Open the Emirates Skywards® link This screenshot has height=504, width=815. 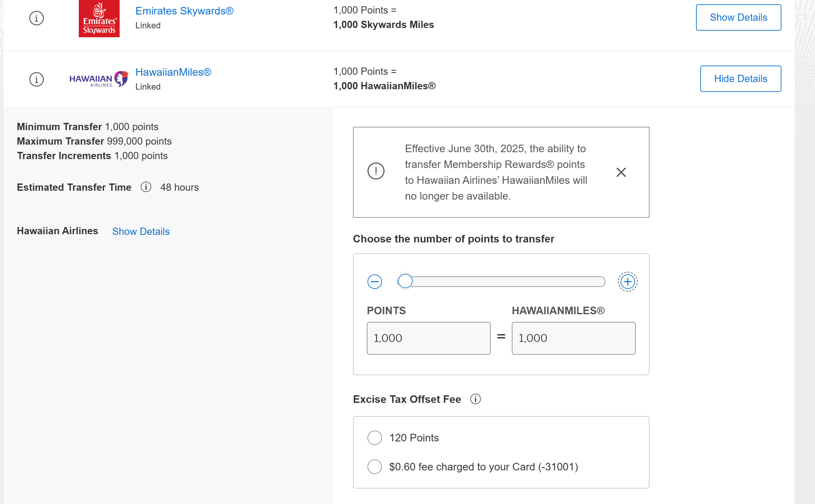[x=185, y=11]
